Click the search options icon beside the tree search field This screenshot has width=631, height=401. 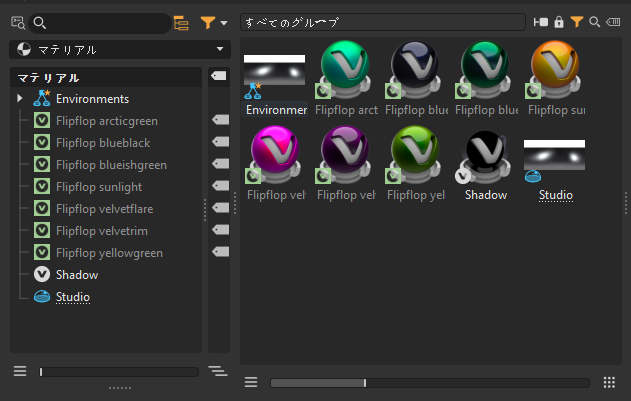[x=18, y=23]
